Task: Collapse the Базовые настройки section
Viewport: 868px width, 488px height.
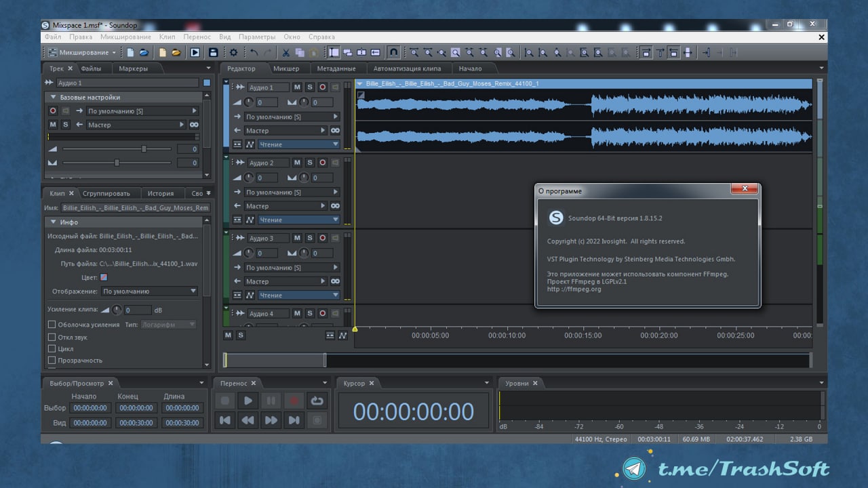Action: [x=54, y=98]
